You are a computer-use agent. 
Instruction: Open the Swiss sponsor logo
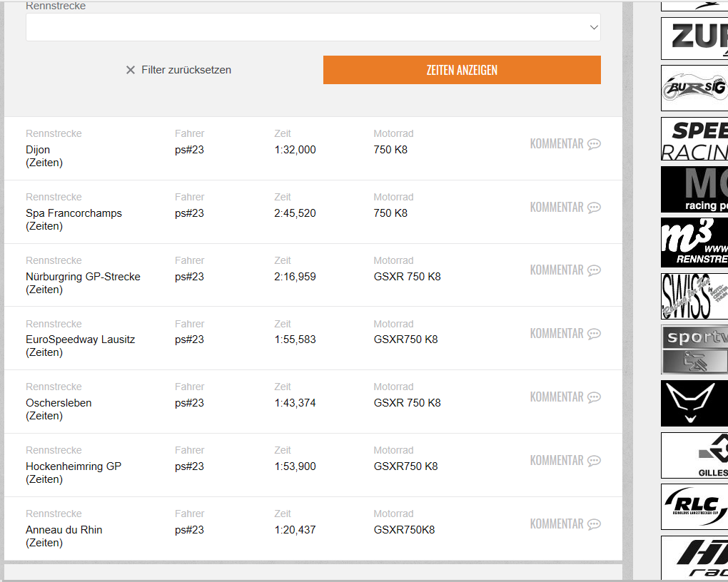694,296
